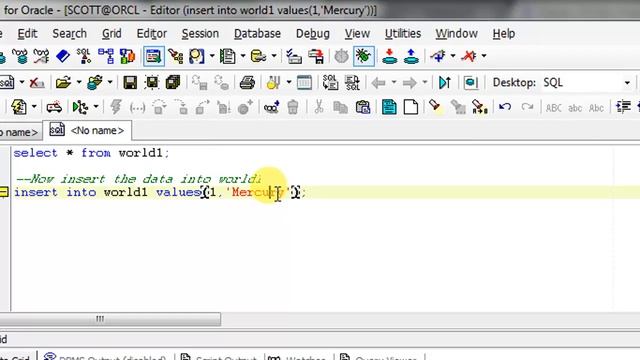The image size is (640, 360).
Task: Expand the Open file dropdown arrow
Action: (x=79, y=83)
